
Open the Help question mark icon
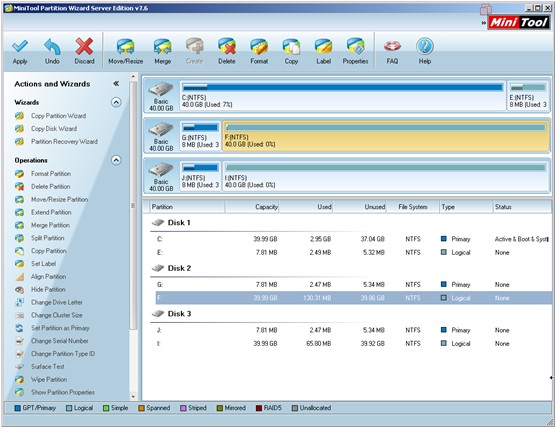tap(425, 46)
